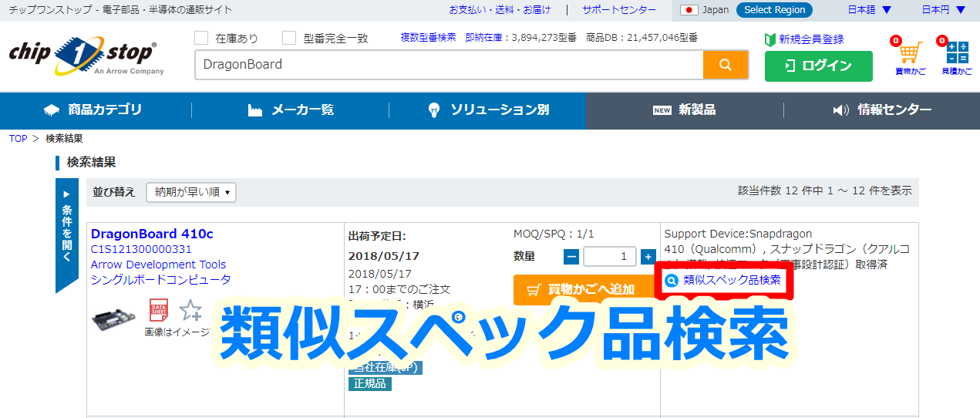Click the 該当件数 12 件 result count
The height and width of the screenshot is (418, 980).
pos(825,190)
